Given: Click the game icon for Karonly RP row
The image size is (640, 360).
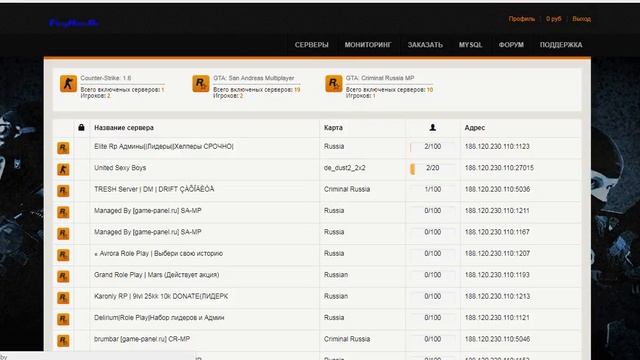Looking at the screenshot, I should click(x=63, y=298).
